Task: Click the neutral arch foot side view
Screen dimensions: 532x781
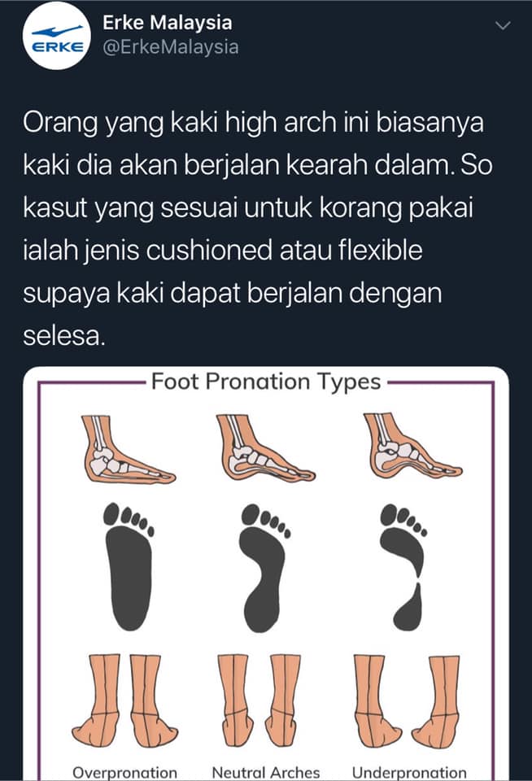Action: 265,447
